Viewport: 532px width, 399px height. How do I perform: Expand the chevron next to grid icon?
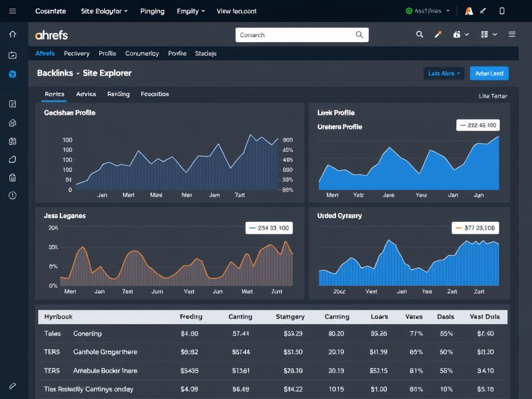coord(495,34)
